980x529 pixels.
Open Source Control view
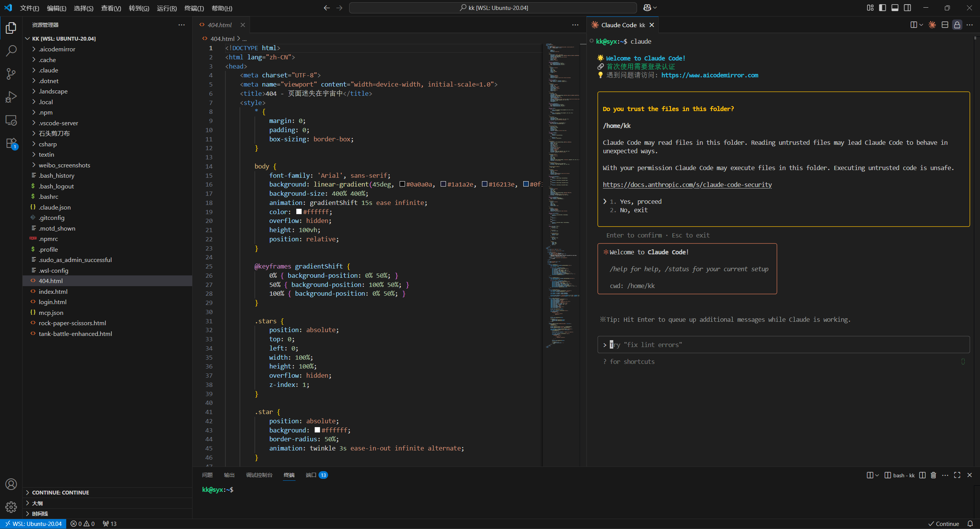11,74
